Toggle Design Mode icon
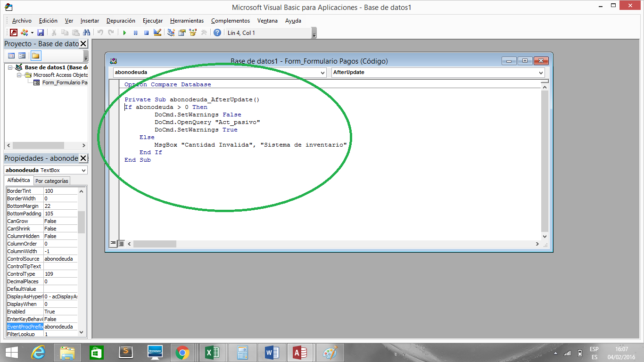 pos(157,33)
